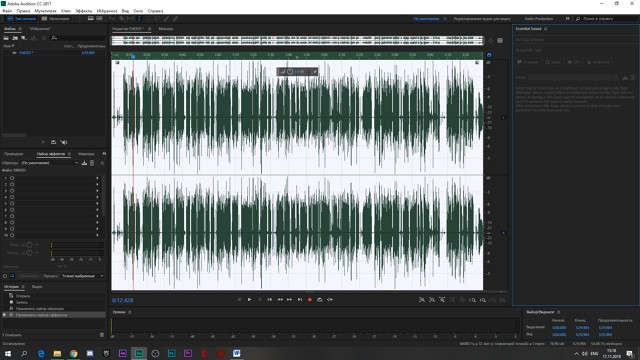The image size is (640, 360).
Task: Open the Эффекты menu
Action: tap(84, 11)
